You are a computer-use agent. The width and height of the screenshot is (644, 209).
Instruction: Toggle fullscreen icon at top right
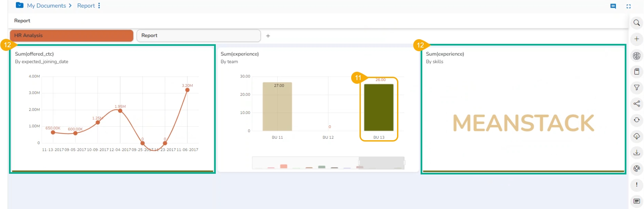(628, 6)
